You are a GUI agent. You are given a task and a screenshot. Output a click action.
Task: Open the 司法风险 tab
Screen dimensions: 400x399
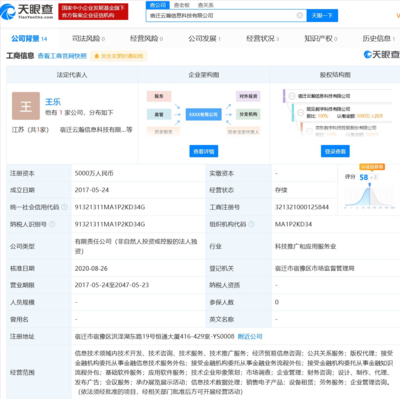click(88, 39)
